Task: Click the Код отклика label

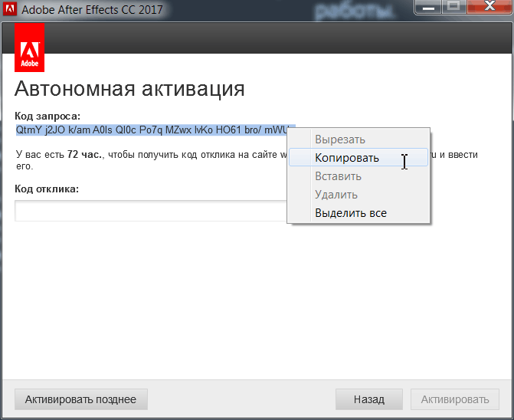Action: (47, 189)
